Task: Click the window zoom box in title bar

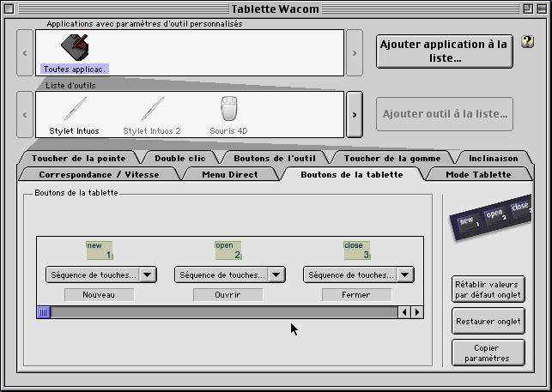Action: click(528, 9)
